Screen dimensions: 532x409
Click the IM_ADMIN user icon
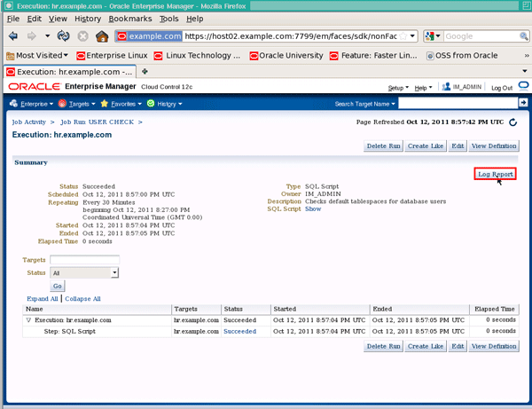click(446, 87)
